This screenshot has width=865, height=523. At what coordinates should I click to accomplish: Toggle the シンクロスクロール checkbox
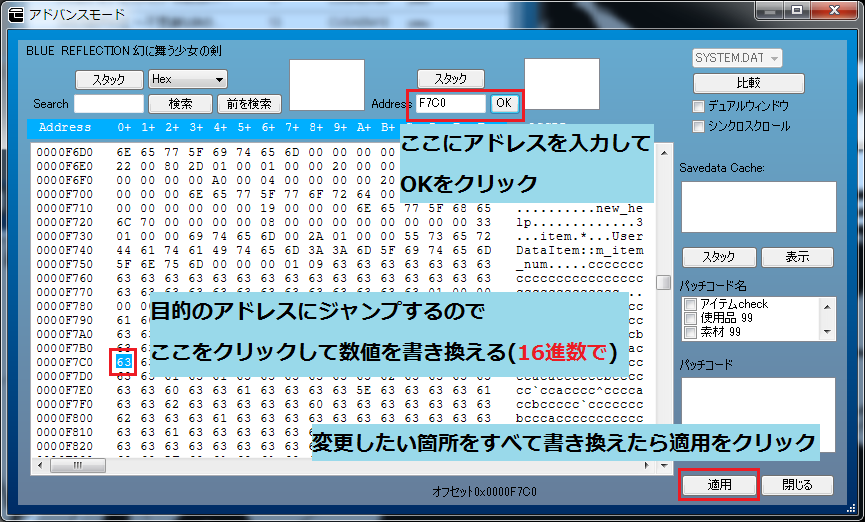[x=699, y=127]
